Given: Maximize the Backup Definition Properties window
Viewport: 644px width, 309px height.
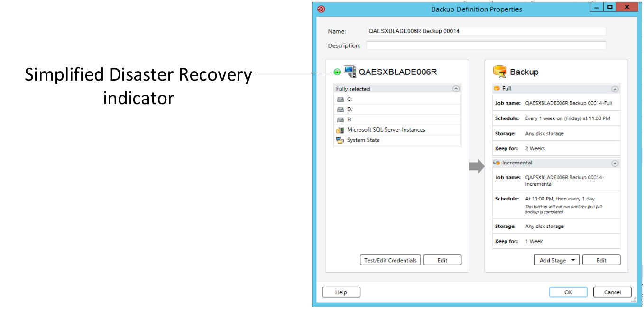Looking at the screenshot, I should 610,7.
